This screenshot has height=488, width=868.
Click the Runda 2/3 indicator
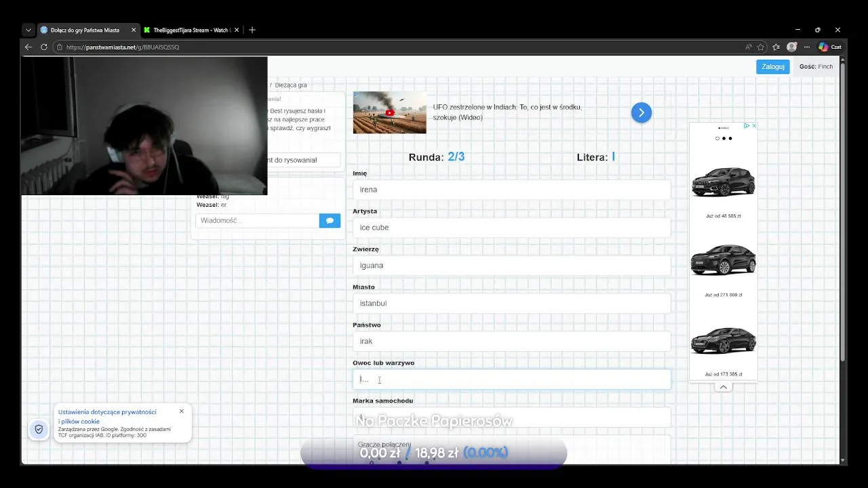point(436,157)
